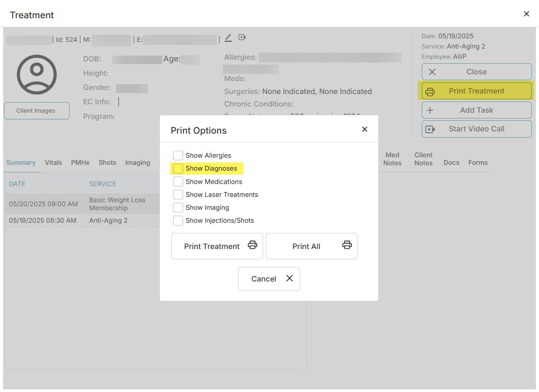Screen dimensions: 539x392
Task: Click the X icon inside the Cancel button
Action: (289, 278)
